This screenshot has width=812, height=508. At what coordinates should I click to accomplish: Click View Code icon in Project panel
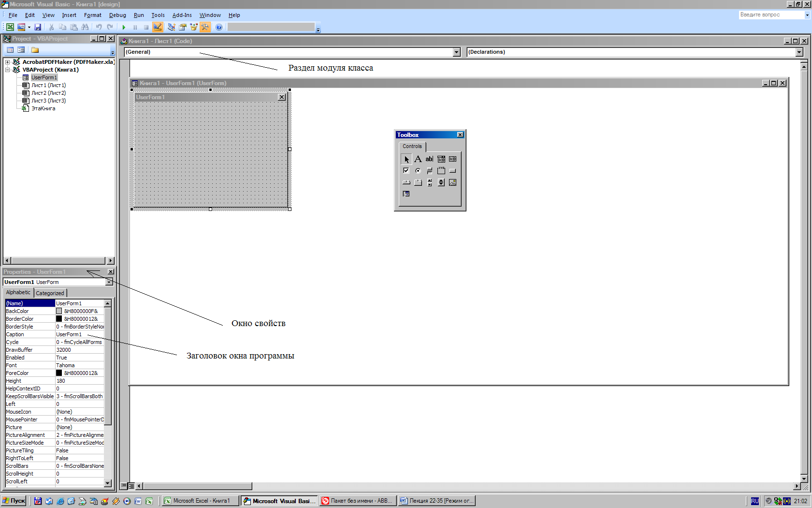click(x=10, y=50)
